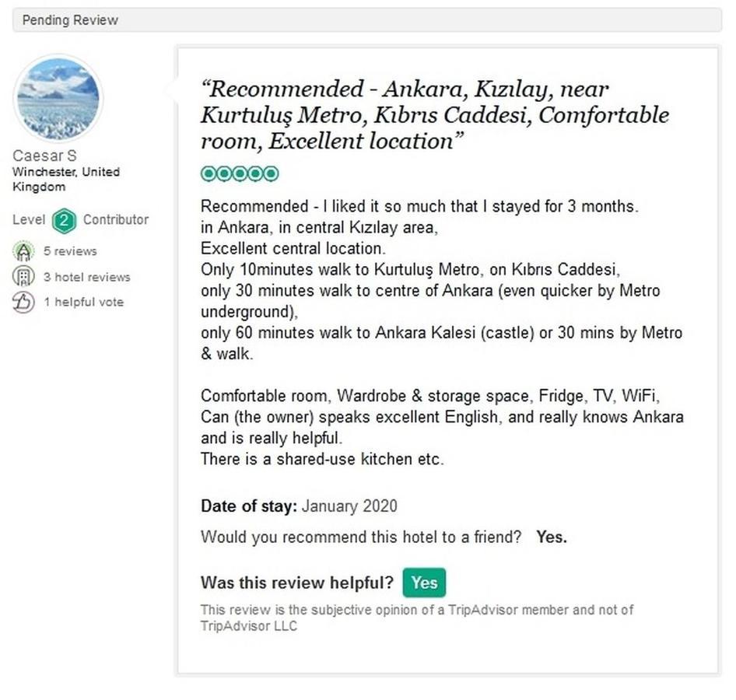The height and width of the screenshot is (700, 736).
Task: Click the third rating bubble
Action: (240, 174)
